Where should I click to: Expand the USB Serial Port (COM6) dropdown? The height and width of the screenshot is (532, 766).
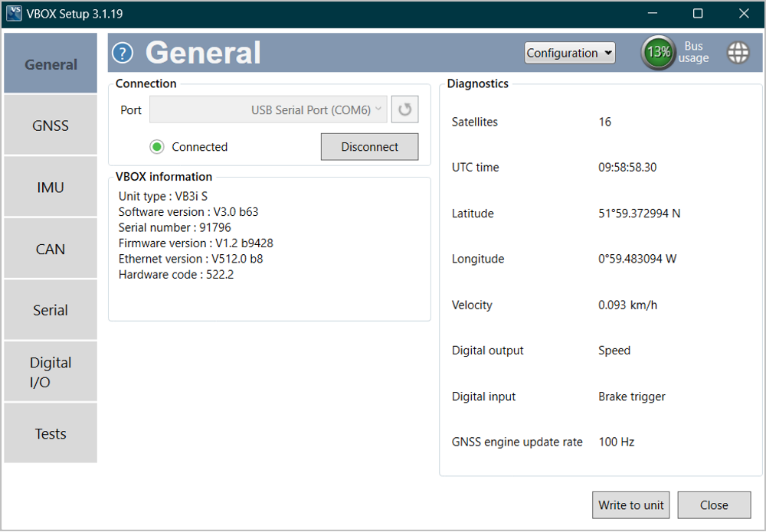click(268, 109)
